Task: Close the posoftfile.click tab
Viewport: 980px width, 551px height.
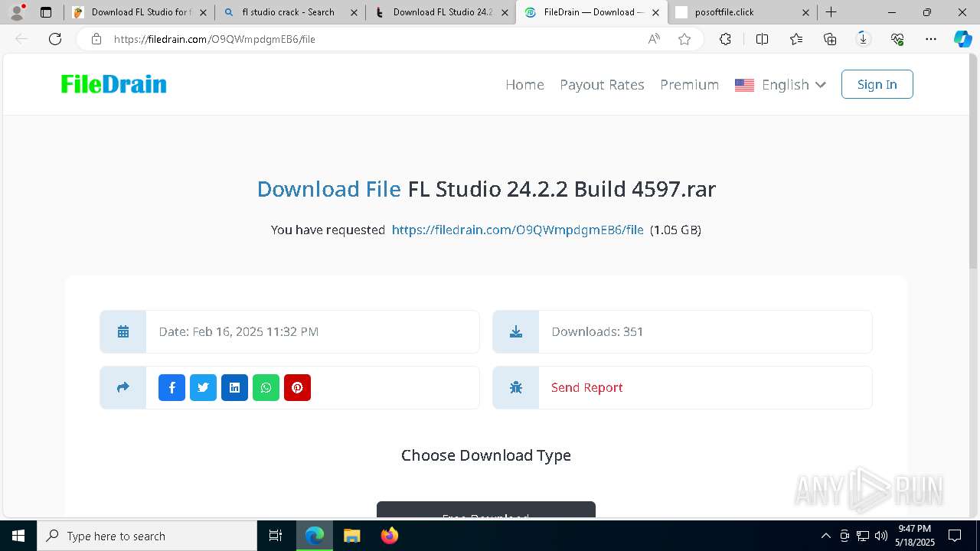Action: [x=806, y=12]
